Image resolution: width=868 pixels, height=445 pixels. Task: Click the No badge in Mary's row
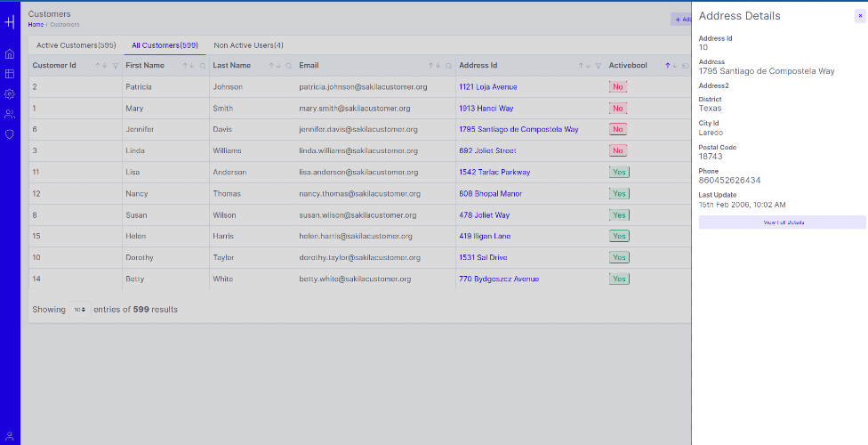pos(618,109)
